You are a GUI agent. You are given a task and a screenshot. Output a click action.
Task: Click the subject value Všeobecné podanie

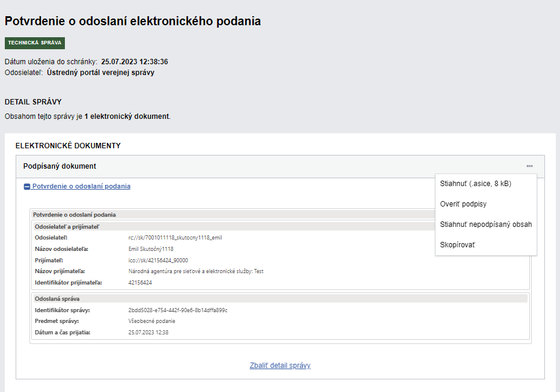[x=152, y=321]
